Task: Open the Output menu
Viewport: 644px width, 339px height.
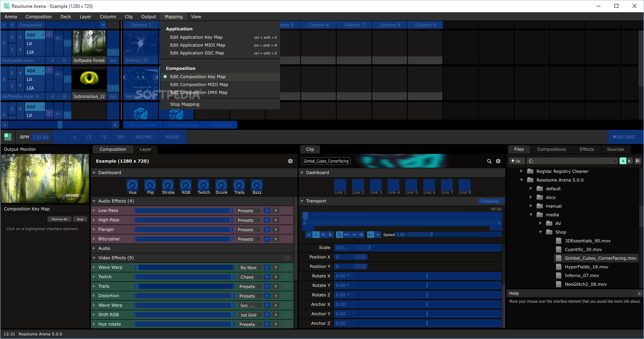Action: (149, 17)
